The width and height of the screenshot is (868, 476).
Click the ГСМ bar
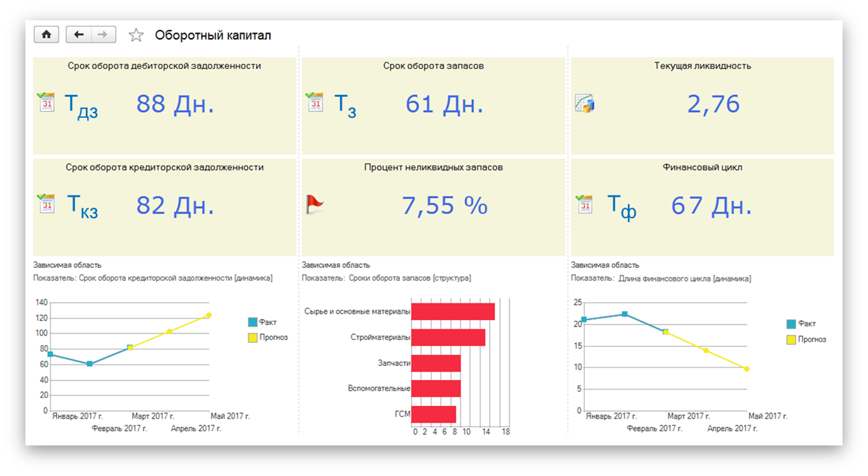pos(434,414)
